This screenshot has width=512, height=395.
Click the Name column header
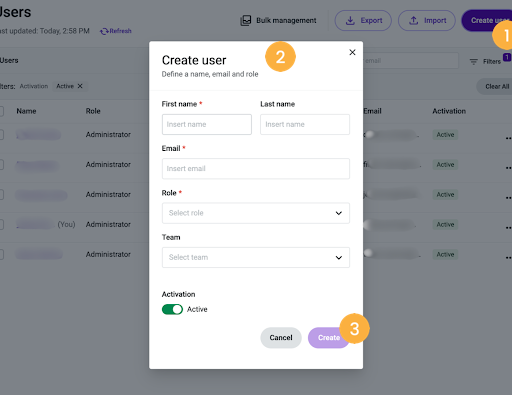click(26, 111)
